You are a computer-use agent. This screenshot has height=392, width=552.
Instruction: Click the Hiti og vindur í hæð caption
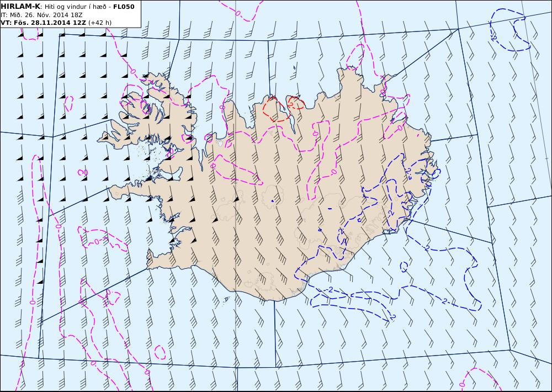click(75, 7)
